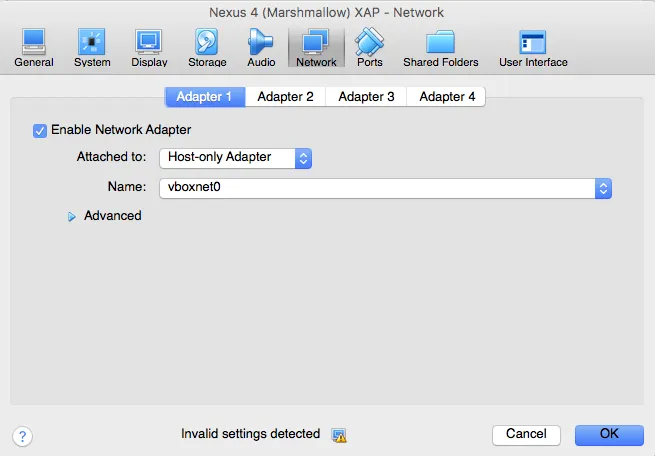Open the Storage settings section
Screen dimensions: 655x456
click(x=207, y=48)
